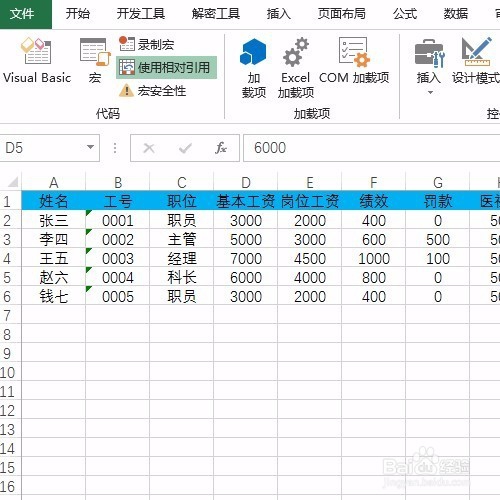
Task: Select 岗位工资 cell with 4500
Action: (x=310, y=258)
